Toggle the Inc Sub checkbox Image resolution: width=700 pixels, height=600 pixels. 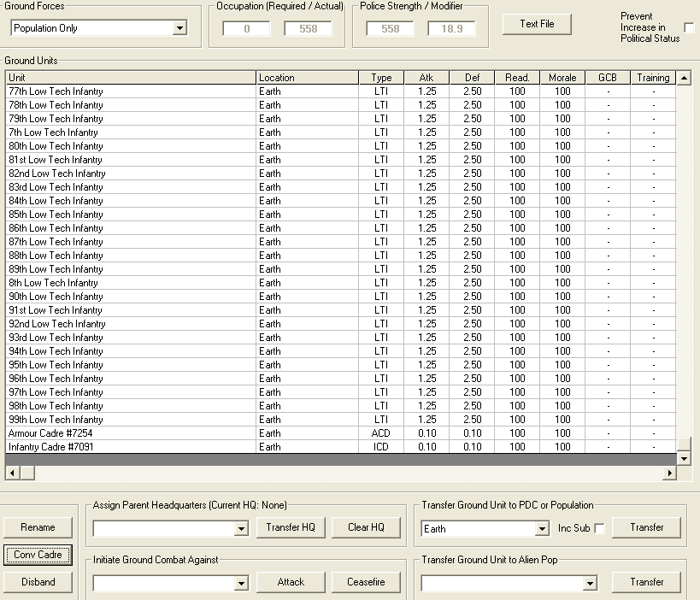pyautogui.click(x=600, y=528)
